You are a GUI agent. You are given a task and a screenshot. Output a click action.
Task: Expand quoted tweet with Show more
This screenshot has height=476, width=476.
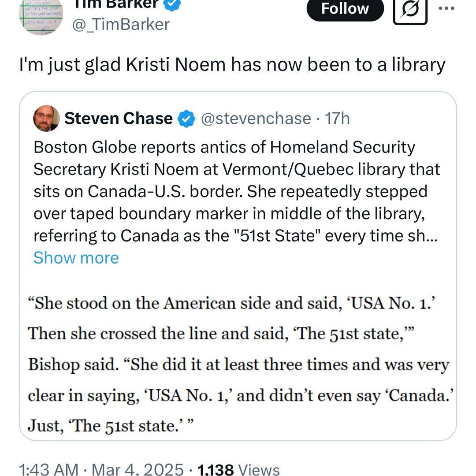pyautogui.click(x=76, y=258)
